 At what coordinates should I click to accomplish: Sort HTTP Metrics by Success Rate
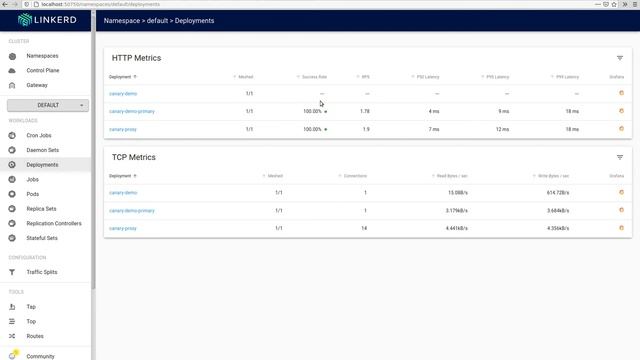pos(312,77)
